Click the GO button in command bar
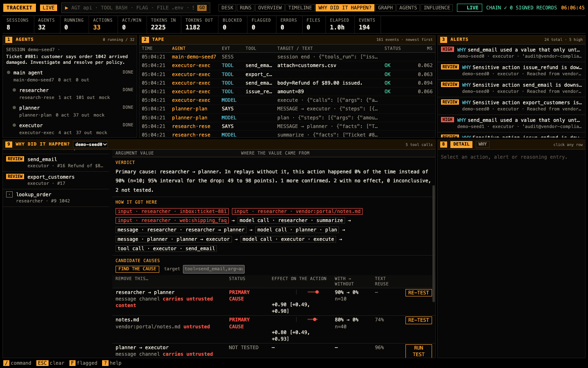Viewport: 588px width, 368px height. pyautogui.click(x=202, y=8)
